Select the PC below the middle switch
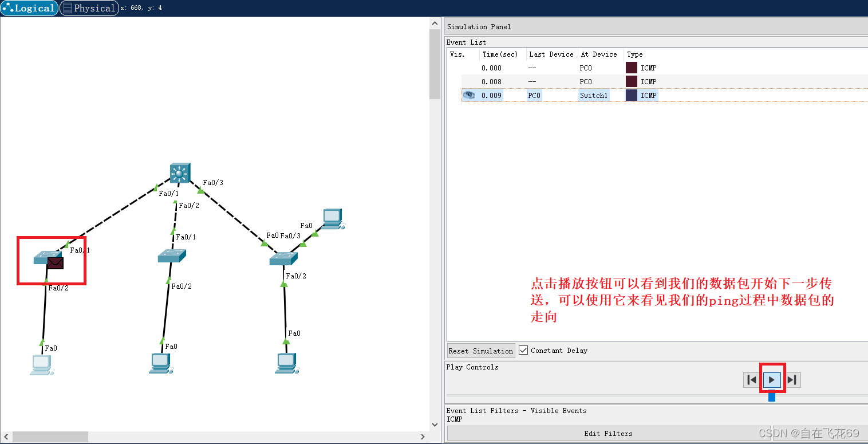This screenshot has height=444, width=868. point(161,364)
